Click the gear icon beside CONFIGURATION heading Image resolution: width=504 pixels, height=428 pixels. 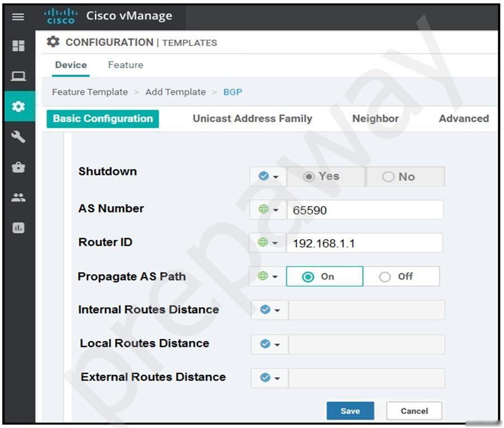pyautogui.click(x=53, y=42)
